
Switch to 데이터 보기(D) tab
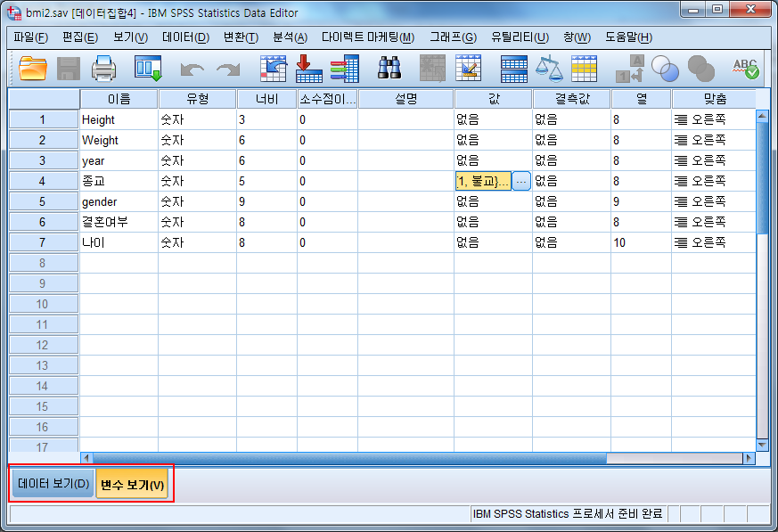(x=53, y=485)
